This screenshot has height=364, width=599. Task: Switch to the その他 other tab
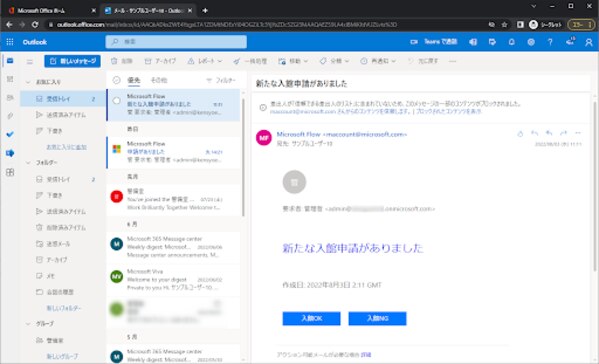tap(159, 80)
